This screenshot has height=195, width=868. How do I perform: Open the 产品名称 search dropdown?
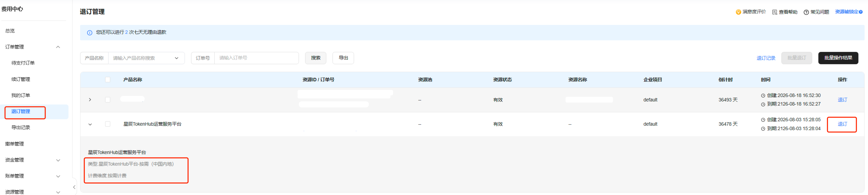(x=146, y=58)
